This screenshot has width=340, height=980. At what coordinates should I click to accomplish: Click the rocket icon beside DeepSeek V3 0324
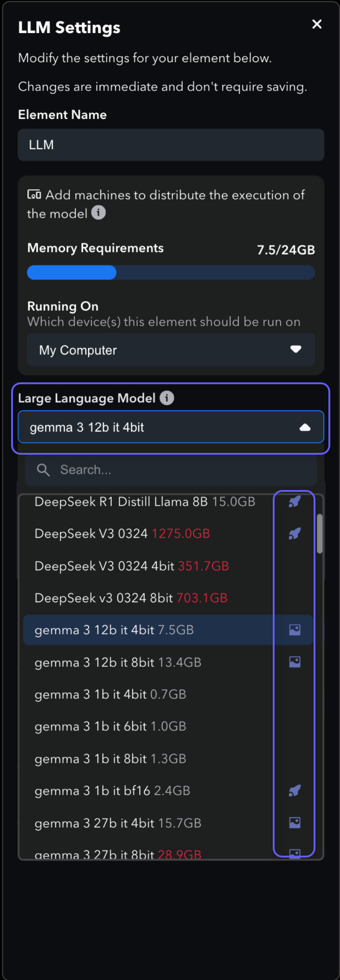tap(295, 534)
